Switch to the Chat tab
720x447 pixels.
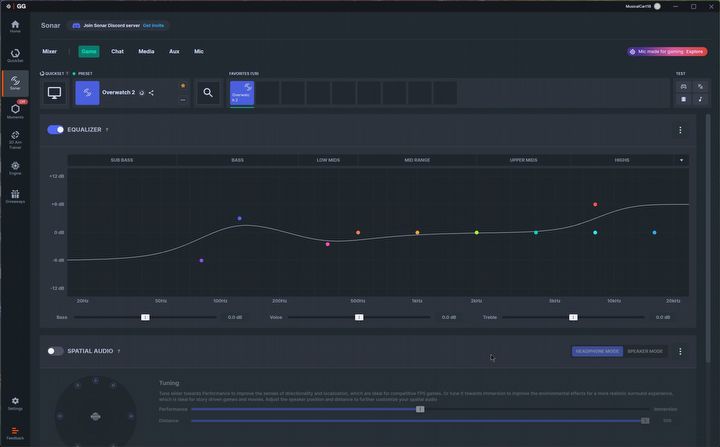[117, 51]
